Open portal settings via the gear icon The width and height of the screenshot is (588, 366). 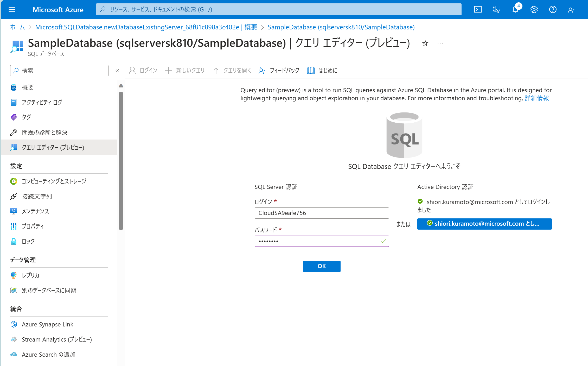(x=534, y=9)
